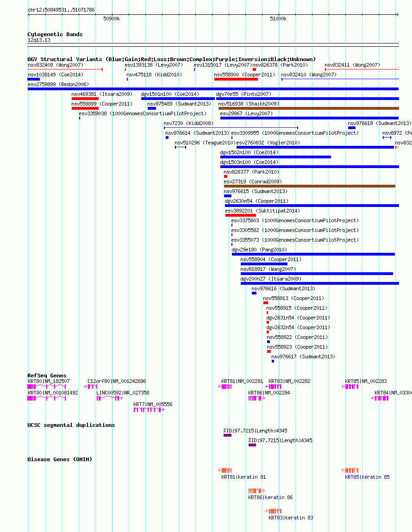412x532 pixels.
Task: Click the brown esv27319 (Conrad2009) bar
Action: 309,186
